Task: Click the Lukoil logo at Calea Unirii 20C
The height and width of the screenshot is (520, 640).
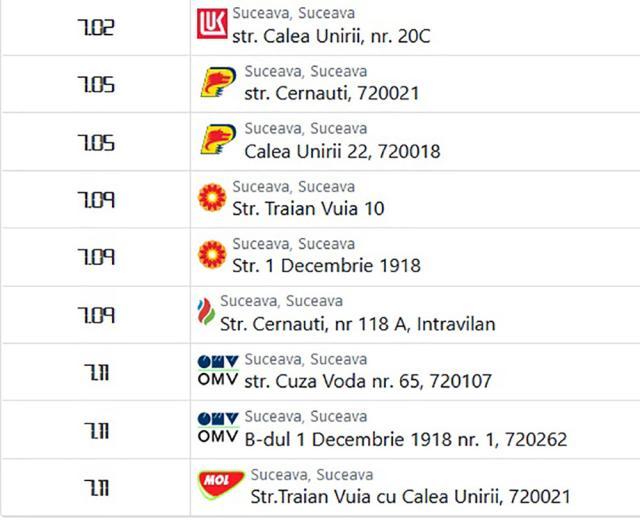Action: click(212, 24)
